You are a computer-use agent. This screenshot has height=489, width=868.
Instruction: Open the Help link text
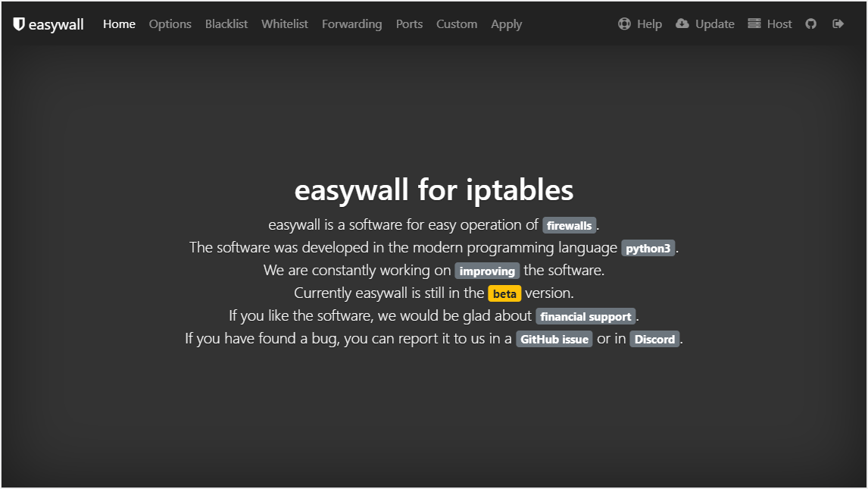[x=649, y=24]
